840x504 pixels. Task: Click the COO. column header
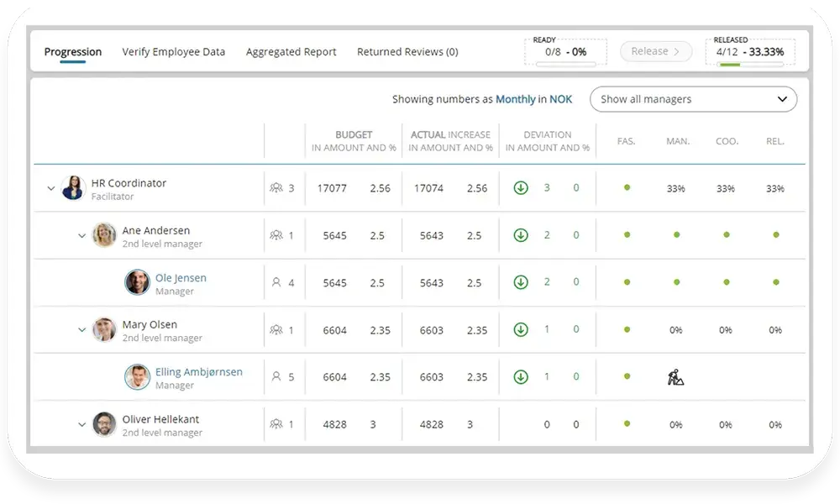coord(727,141)
